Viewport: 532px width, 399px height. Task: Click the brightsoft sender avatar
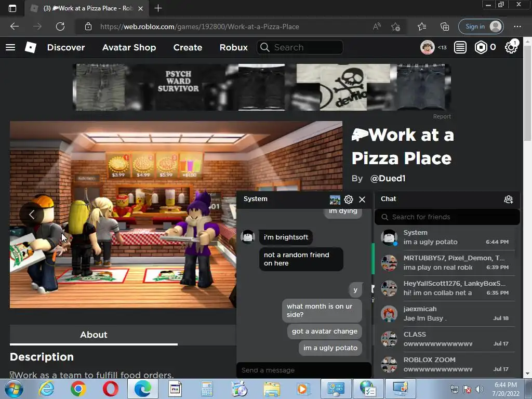tap(248, 236)
